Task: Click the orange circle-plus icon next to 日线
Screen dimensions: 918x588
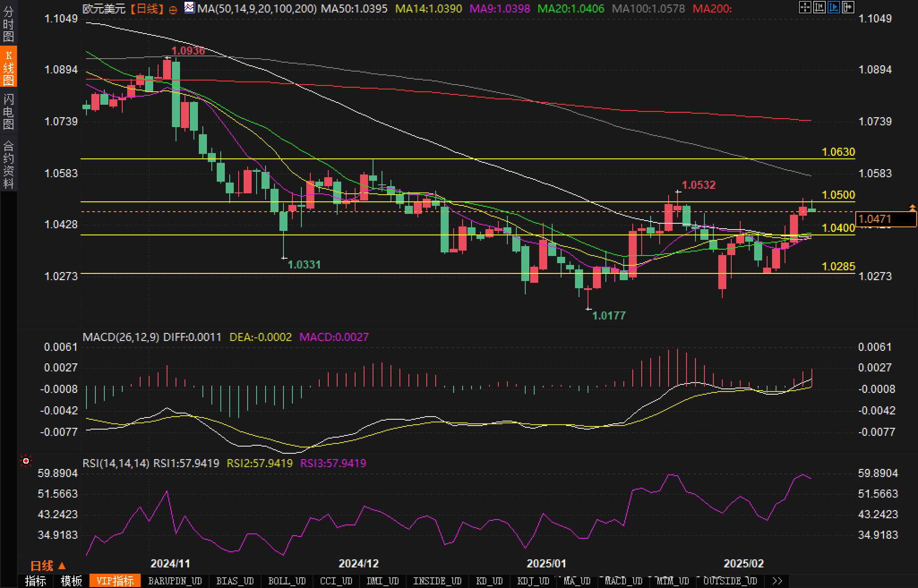Action: click(173, 9)
